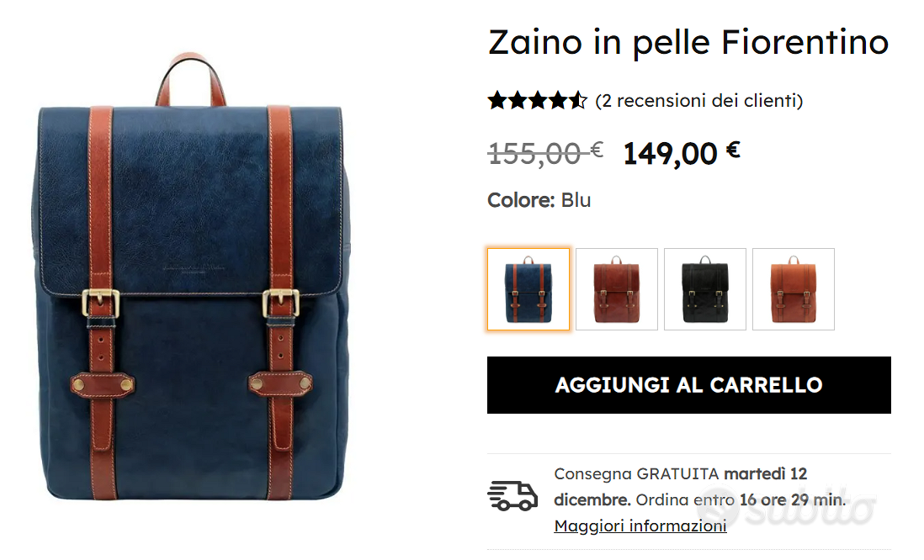Click the star rating icons
The image size is (924, 560).
(x=538, y=101)
